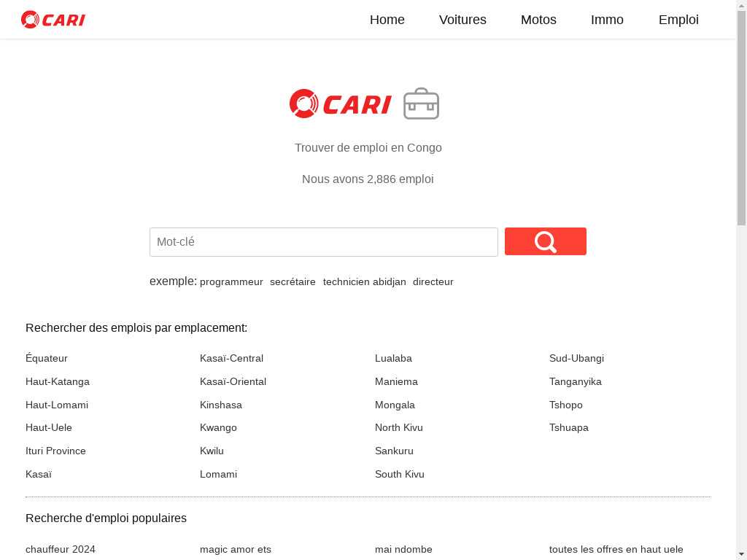Click the example 'technicien abidjan'

365,282
